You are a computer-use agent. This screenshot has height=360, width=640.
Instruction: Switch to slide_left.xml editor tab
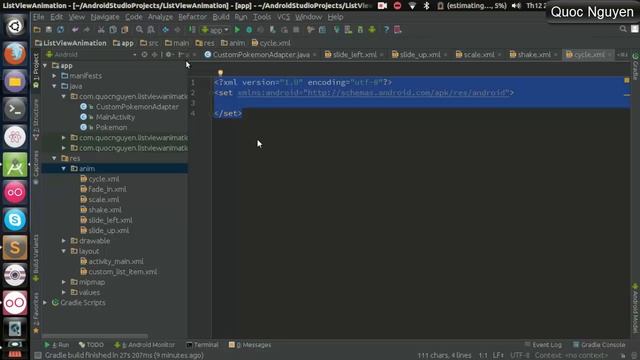354,55
